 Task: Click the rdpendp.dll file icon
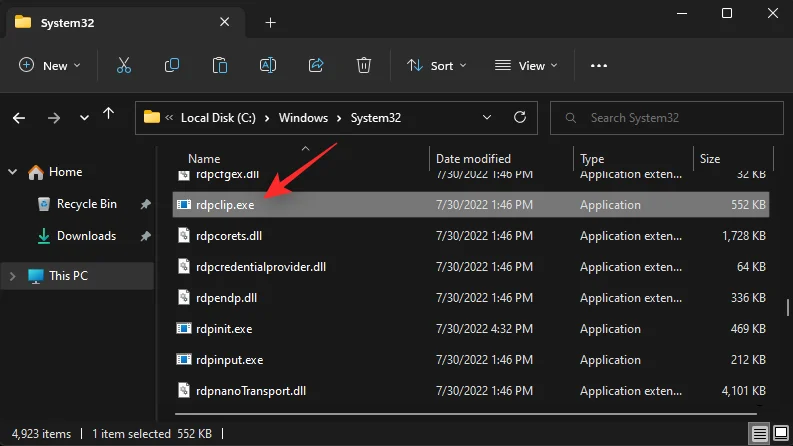click(184, 297)
